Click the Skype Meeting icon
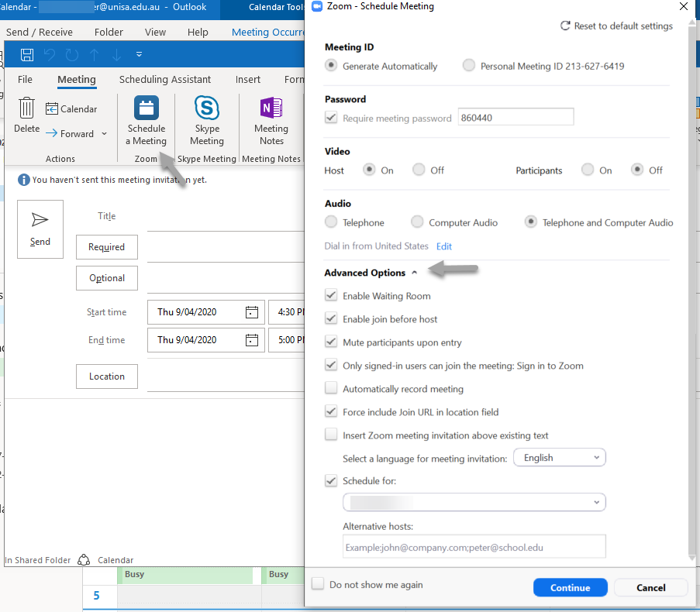The width and height of the screenshot is (700, 612). coord(207,108)
